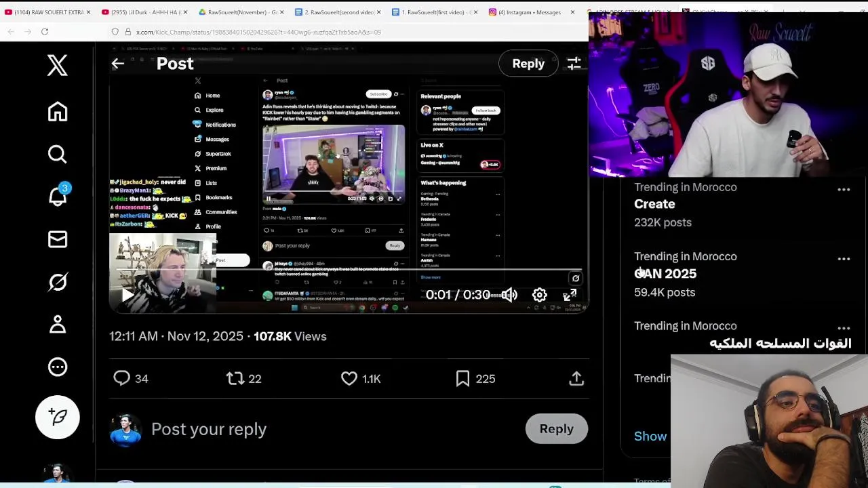This screenshot has height=488, width=868.
Task: Open More circle ellipsis icon
Action: click(x=58, y=367)
